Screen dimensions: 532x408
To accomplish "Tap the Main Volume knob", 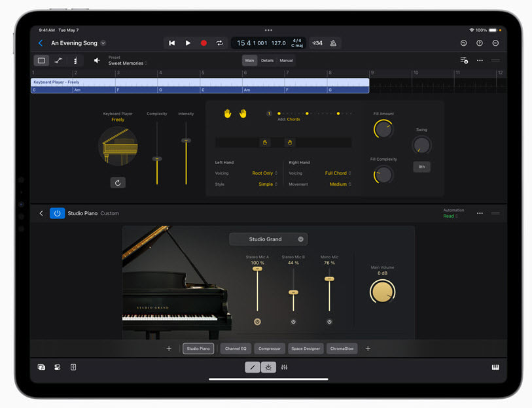I will click(382, 292).
